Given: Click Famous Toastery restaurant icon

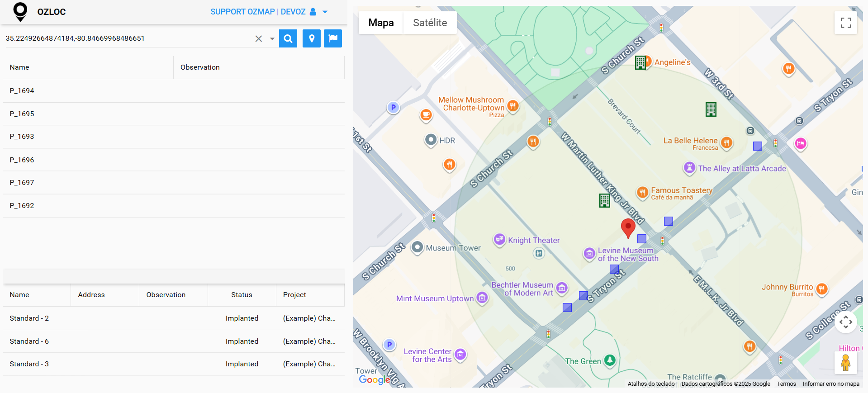Looking at the screenshot, I should [642, 193].
